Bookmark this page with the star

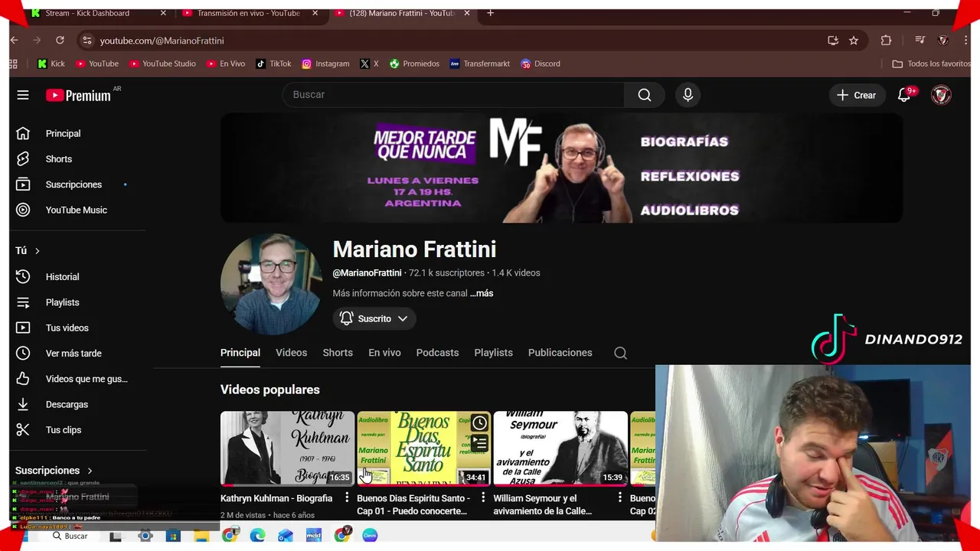[854, 41]
